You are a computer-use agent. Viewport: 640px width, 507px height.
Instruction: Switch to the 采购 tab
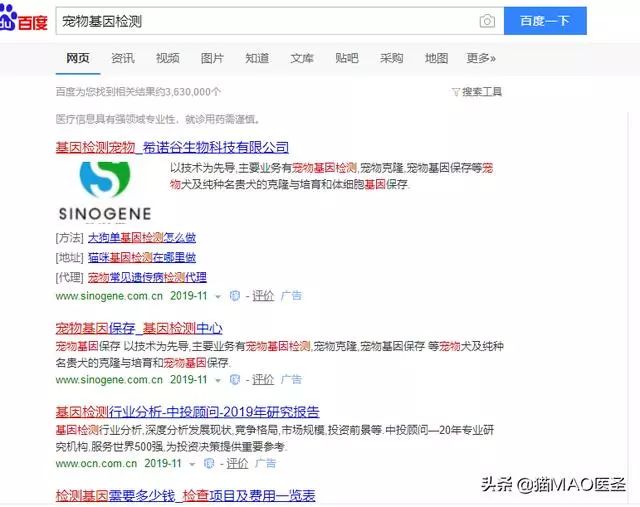coord(391,58)
